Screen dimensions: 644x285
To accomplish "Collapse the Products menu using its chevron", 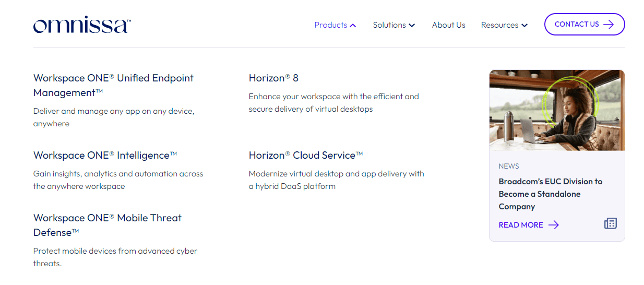I will (353, 26).
